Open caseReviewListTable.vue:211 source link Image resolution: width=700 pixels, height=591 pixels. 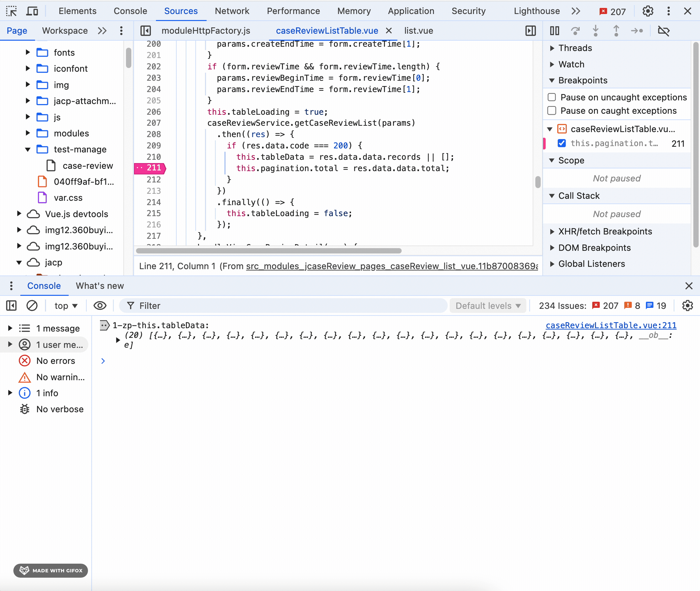(611, 325)
